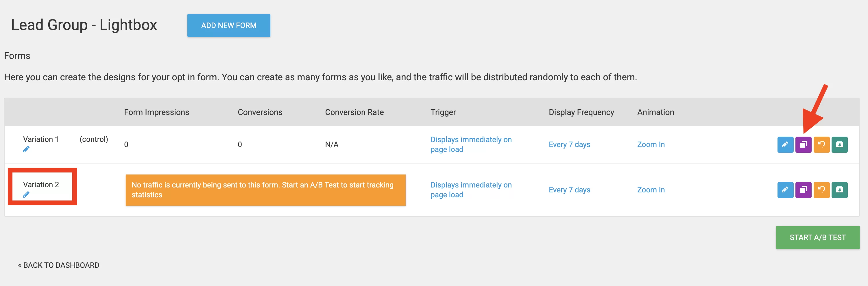Change Variation 1 Every 7 days frequency

pos(569,144)
